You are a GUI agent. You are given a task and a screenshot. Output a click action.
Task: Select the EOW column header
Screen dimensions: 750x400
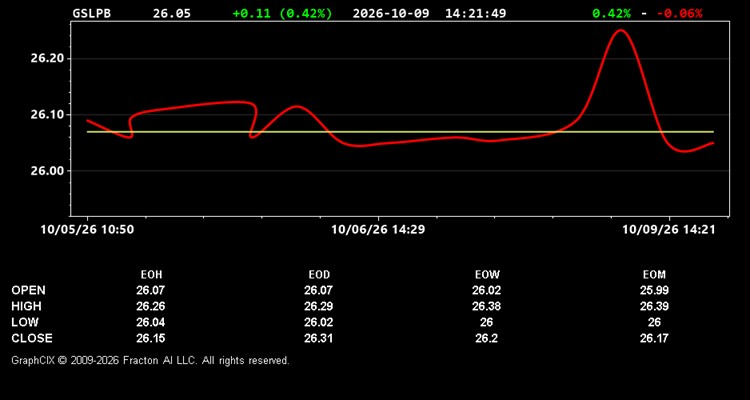click(x=486, y=275)
